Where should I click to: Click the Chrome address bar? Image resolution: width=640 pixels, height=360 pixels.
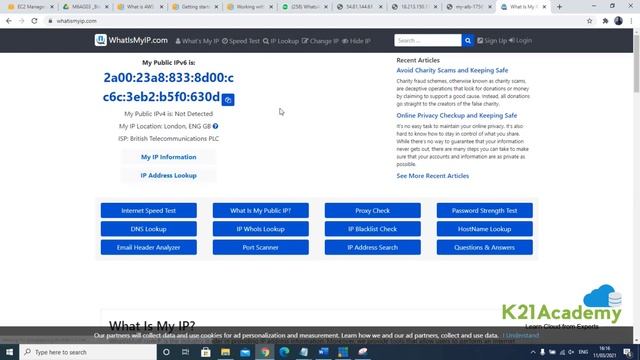(314, 21)
